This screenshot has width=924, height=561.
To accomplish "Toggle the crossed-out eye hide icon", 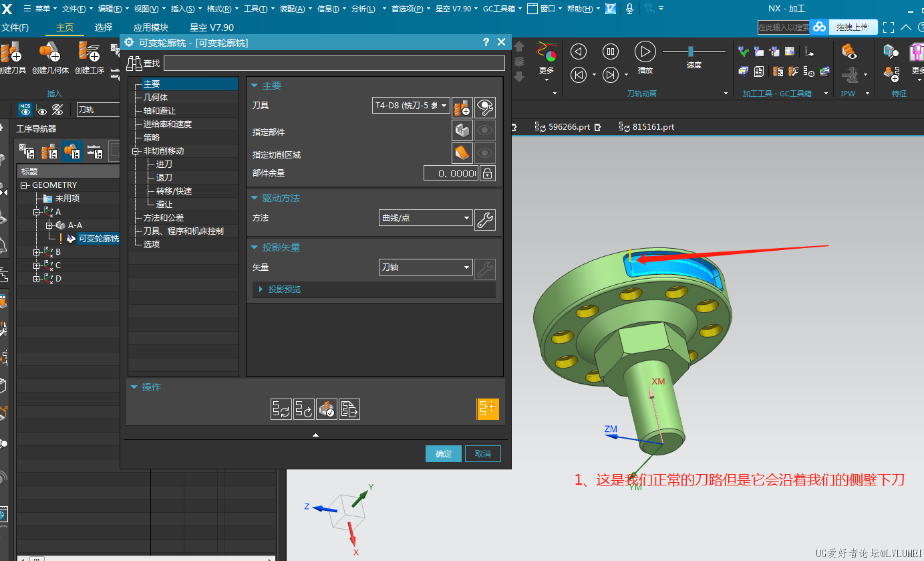I will pyautogui.click(x=58, y=110).
